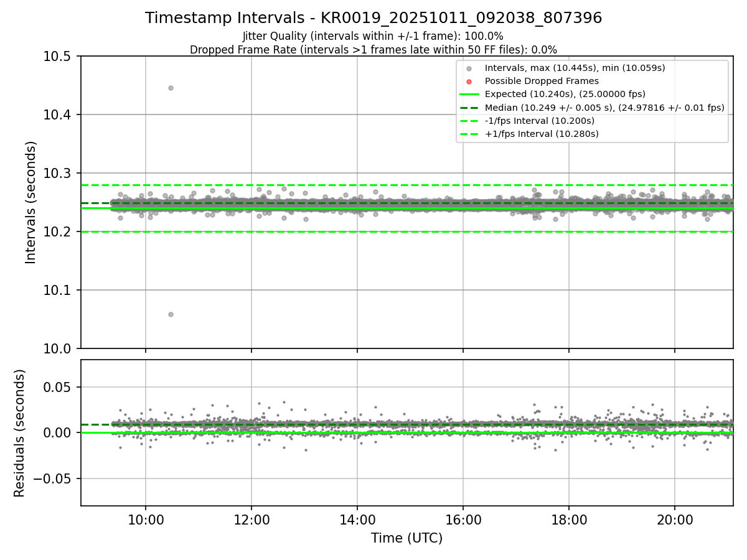Click legend entry 'Intervals, max (10.445s), min (10.059s)'
The width and height of the screenshot is (747, 560).
(x=575, y=68)
